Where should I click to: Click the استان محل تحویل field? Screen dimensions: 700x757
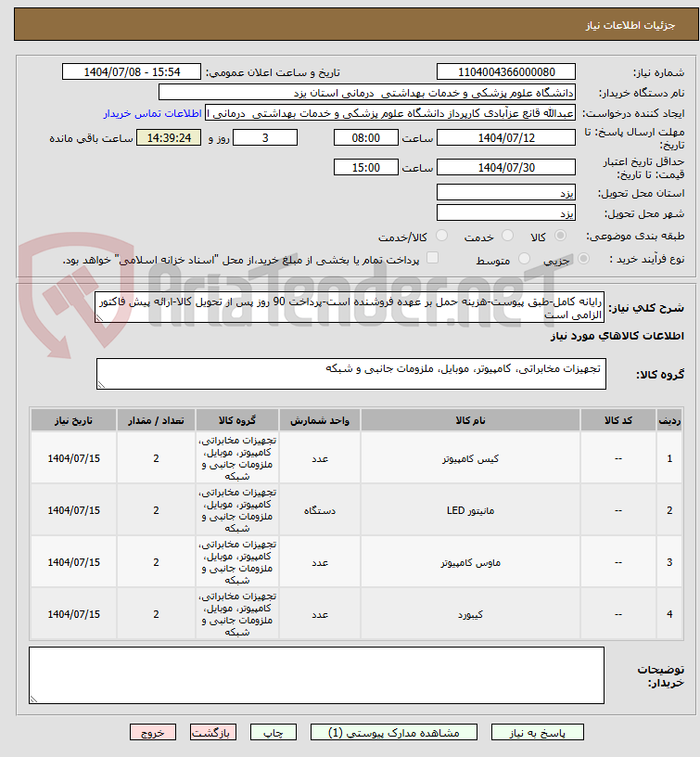pos(506,193)
